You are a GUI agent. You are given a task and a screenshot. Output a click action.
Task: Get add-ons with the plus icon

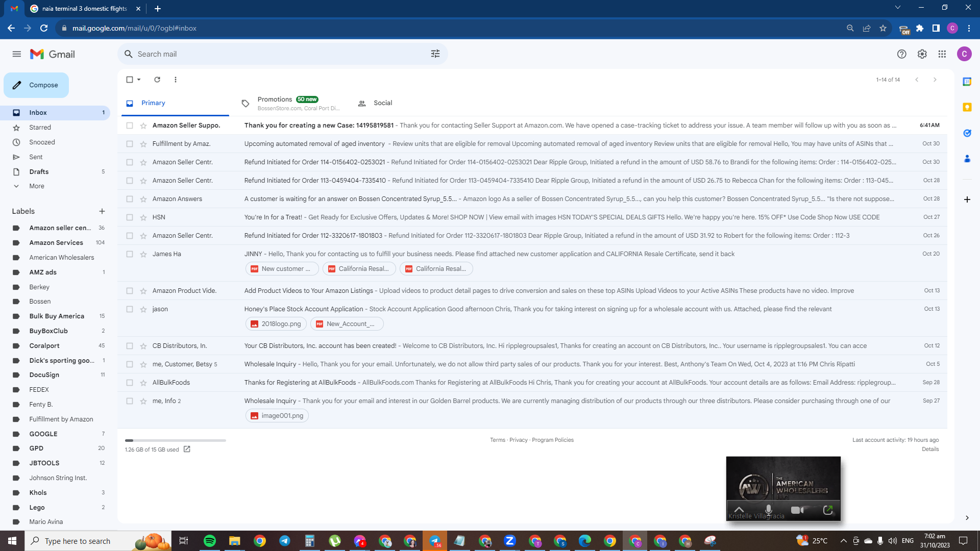tap(967, 199)
